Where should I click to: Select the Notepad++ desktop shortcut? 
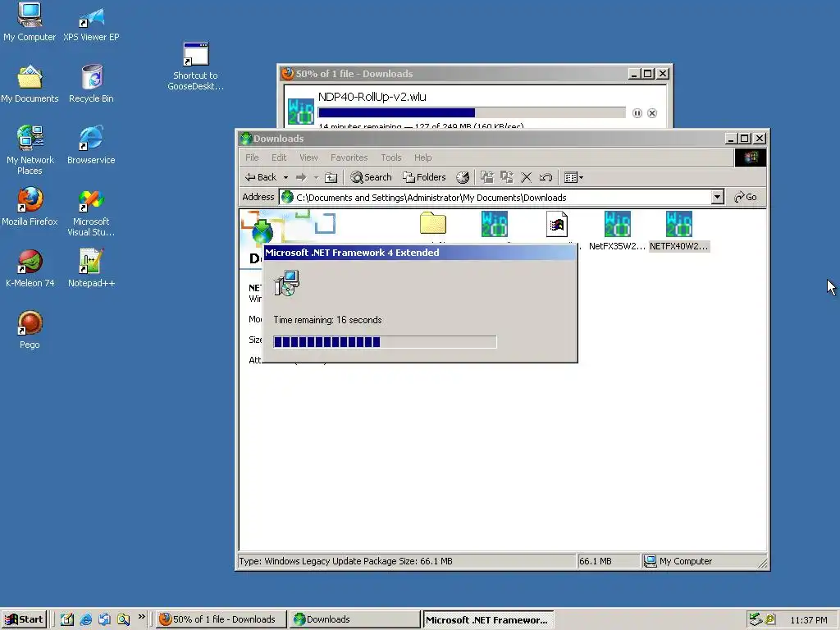point(91,268)
